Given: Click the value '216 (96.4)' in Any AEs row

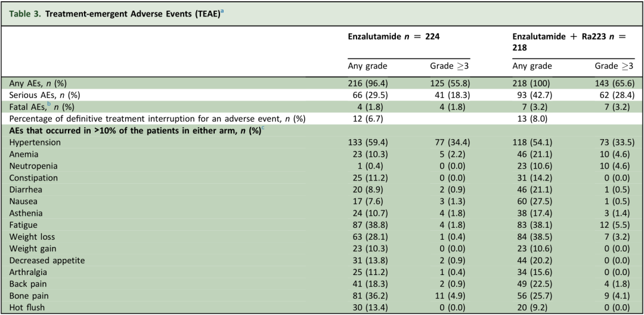Looking at the screenshot, I should (x=367, y=84).
